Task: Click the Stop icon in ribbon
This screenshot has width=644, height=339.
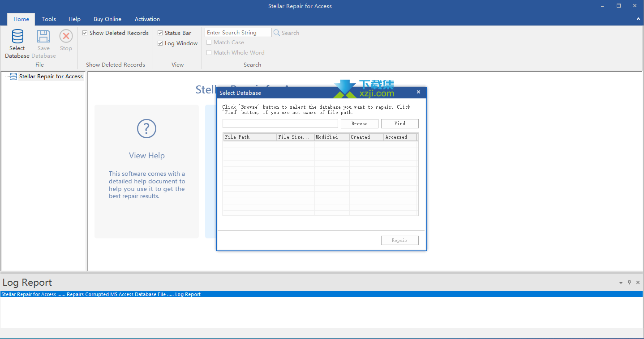Action: [x=66, y=36]
